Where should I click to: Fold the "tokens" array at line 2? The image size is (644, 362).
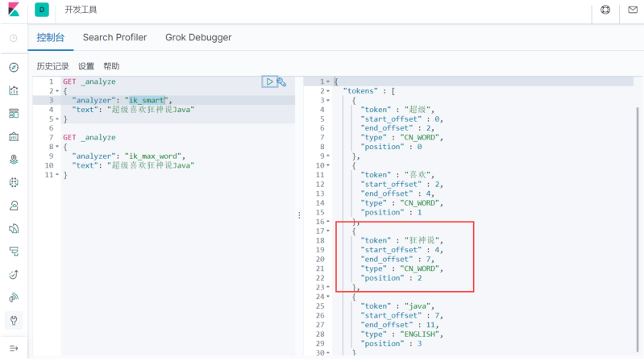pyautogui.click(x=328, y=91)
